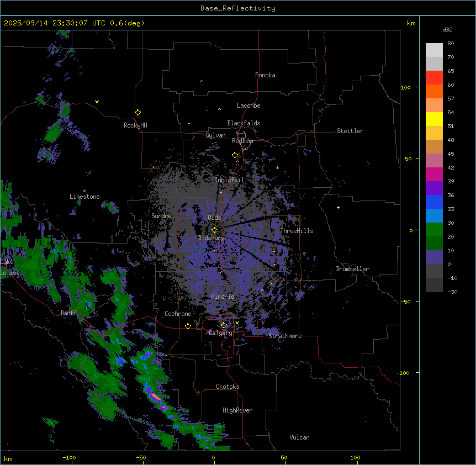
Task: Pick the red 60-65 dBZ legend band
Action: tap(434, 78)
